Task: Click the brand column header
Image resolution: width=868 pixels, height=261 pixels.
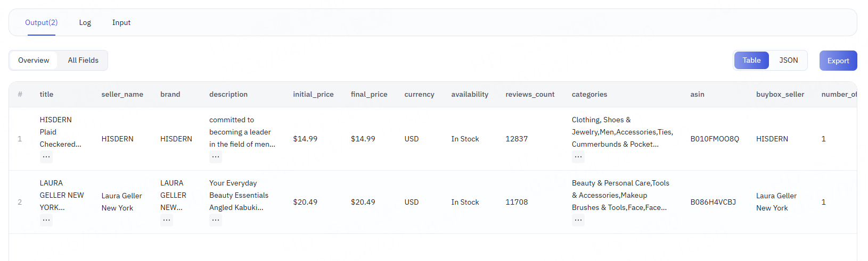Action: pos(170,94)
